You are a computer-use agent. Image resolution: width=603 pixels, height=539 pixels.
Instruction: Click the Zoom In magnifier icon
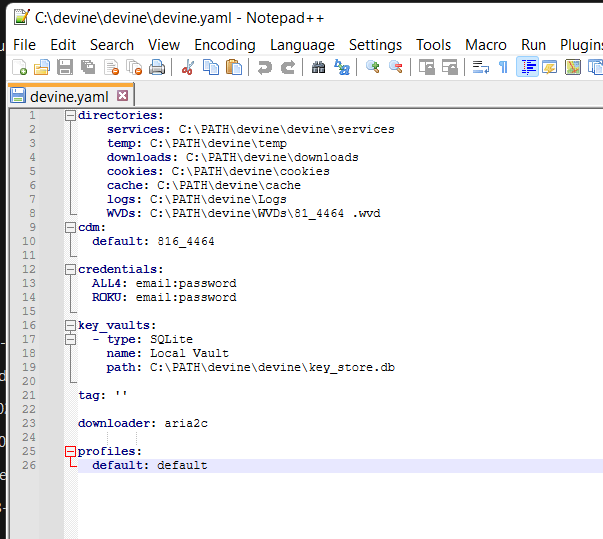[x=373, y=67]
